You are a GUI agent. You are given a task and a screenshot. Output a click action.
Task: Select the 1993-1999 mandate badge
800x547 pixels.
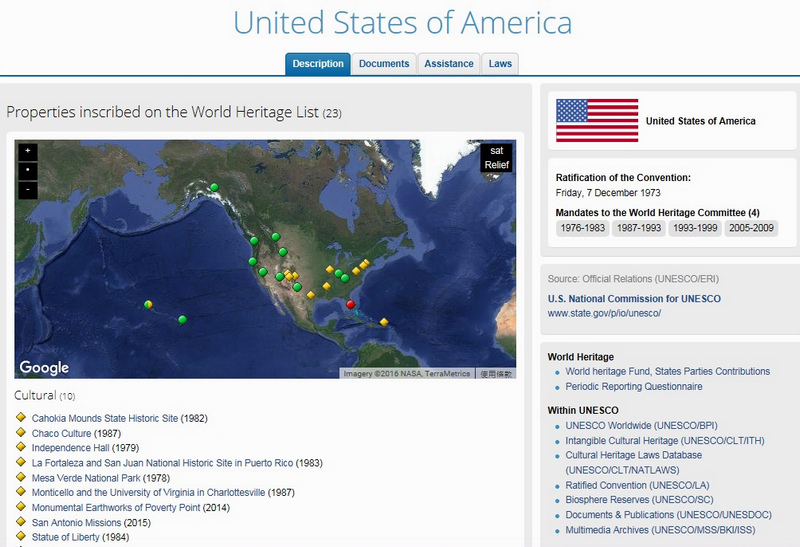tap(695, 228)
